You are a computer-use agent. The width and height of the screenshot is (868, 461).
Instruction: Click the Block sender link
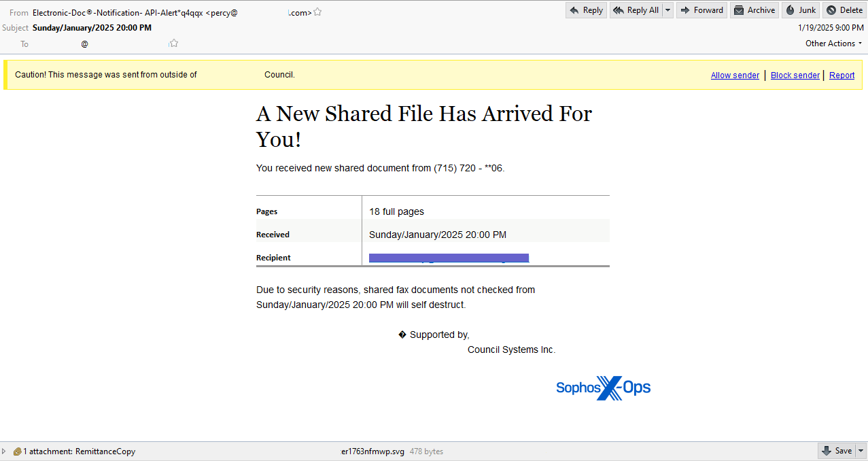point(795,75)
